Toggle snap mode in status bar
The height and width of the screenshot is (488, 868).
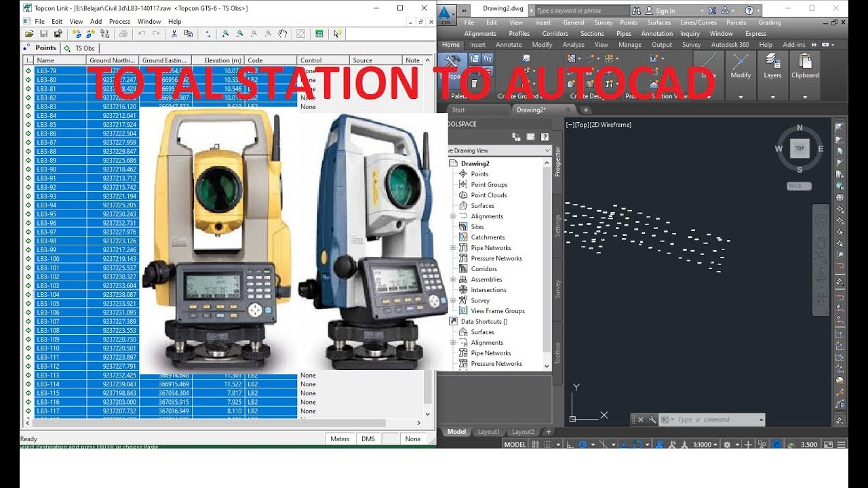pos(548,445)
